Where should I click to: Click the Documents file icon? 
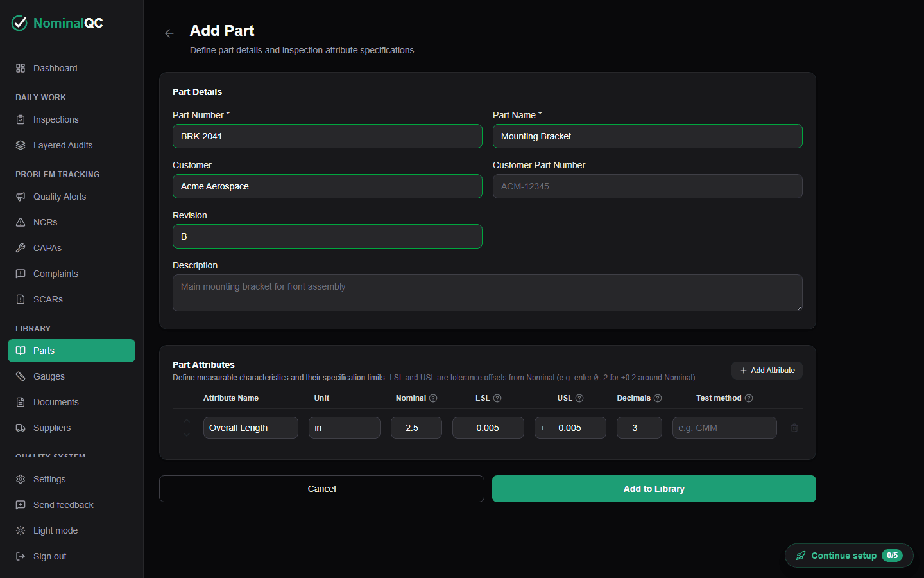click(x=21, y=402)
